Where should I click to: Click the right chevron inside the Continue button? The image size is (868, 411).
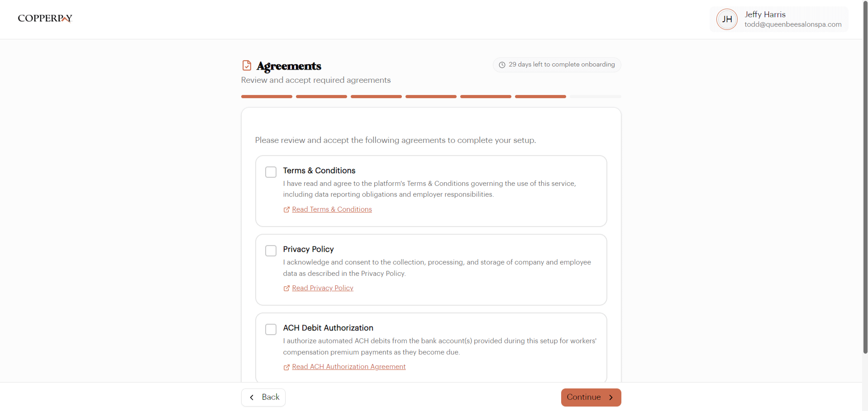click(x=612, y=397)
